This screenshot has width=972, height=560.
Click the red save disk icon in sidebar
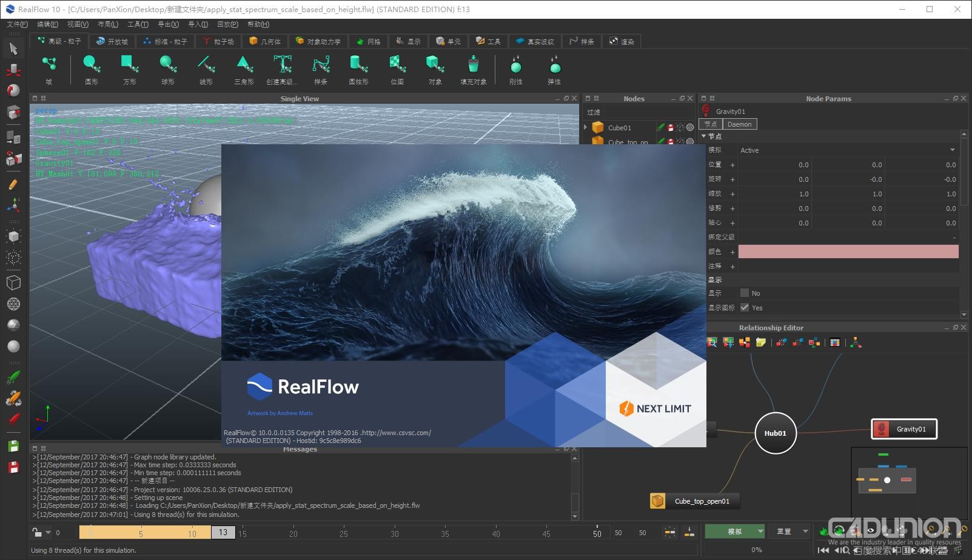(x=13, y=467)
